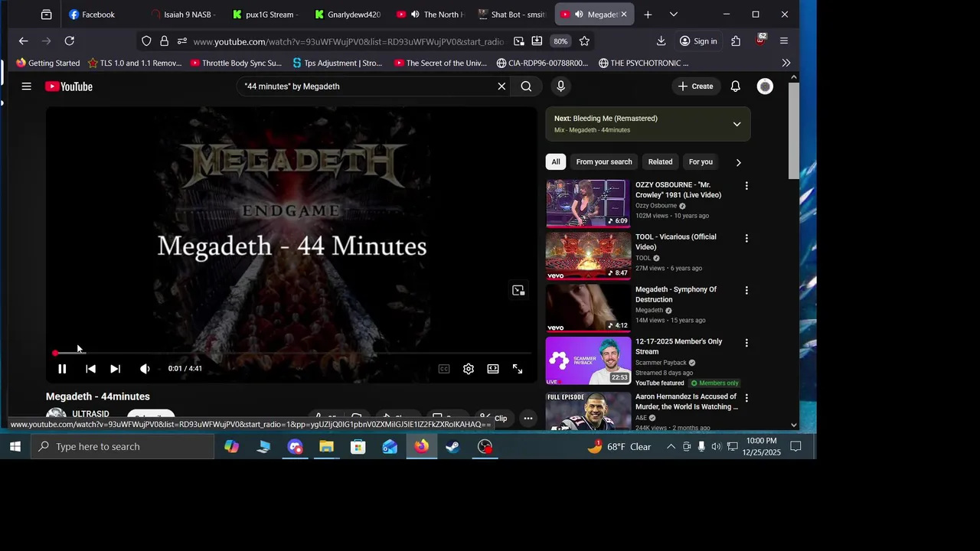Switch to the Shat Bot tab
The width and height of the screenshot is (980, 551).
click(511, 15)
